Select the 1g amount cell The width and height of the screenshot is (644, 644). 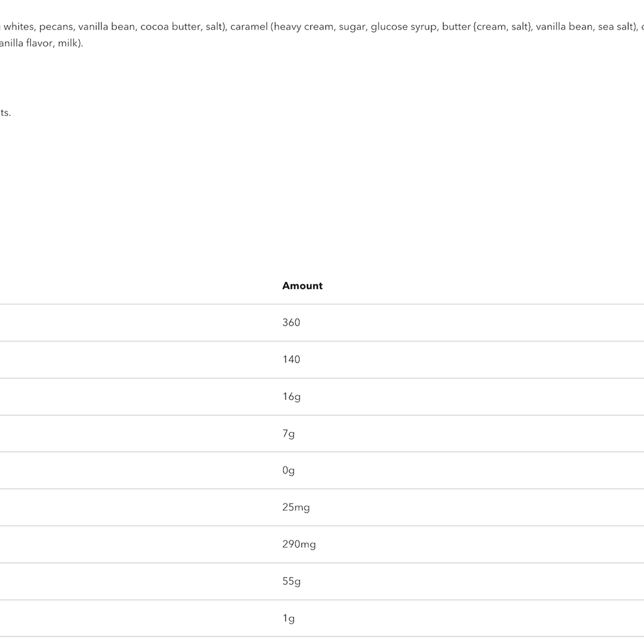point(288,619)
